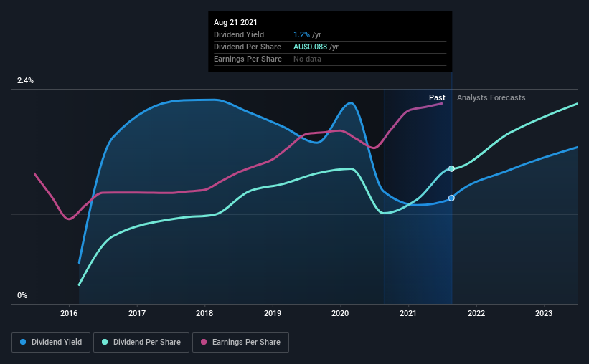
Task: Click the Aug 21 2021 tooltip date
Action: [235, 22]
